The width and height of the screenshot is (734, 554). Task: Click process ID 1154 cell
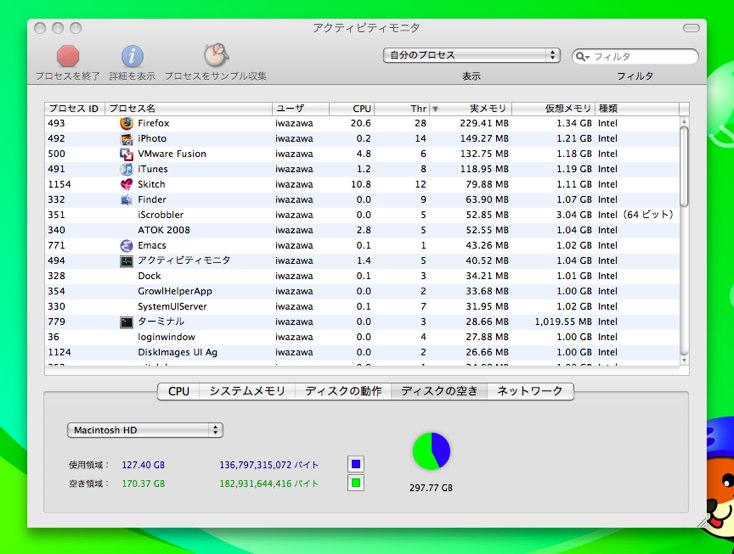tap(59, 185)
